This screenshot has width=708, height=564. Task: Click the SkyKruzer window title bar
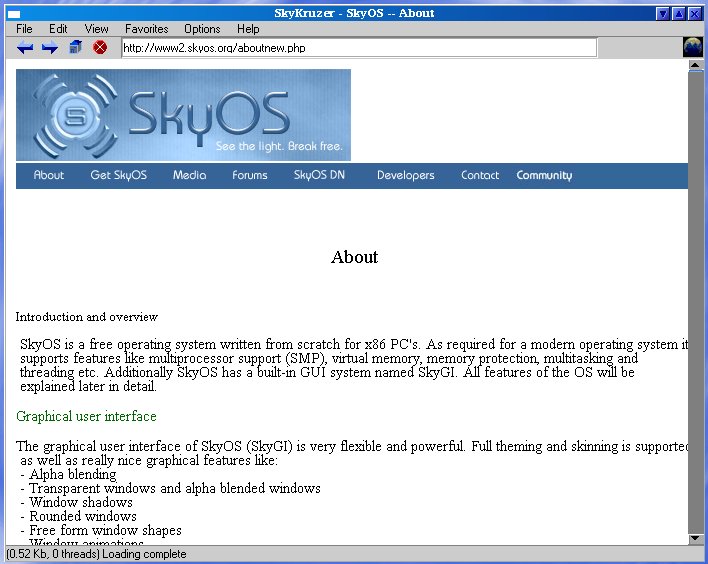pos(354,13)
